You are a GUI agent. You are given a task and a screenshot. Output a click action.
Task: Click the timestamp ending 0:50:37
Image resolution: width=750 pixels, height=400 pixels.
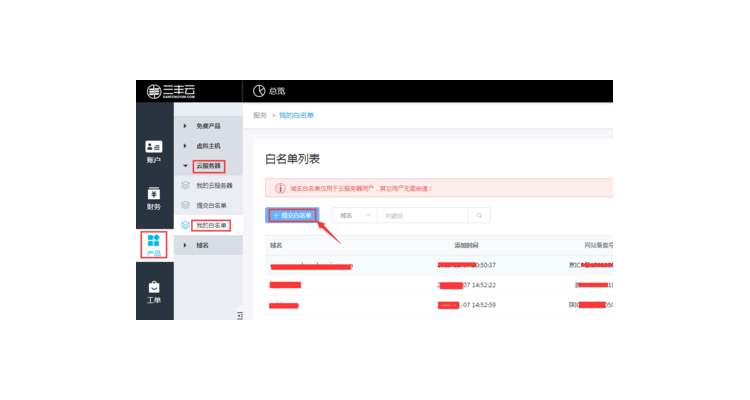point(466,265)
